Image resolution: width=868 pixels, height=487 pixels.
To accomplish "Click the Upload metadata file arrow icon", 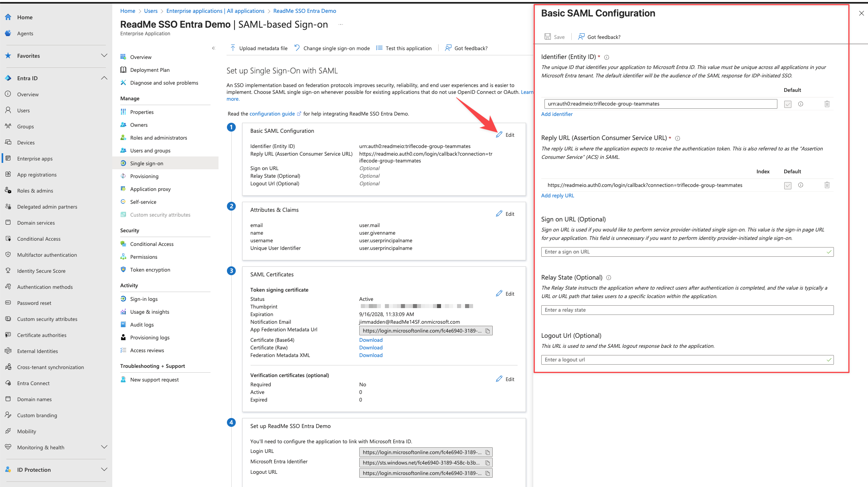I will click(233, 48).
